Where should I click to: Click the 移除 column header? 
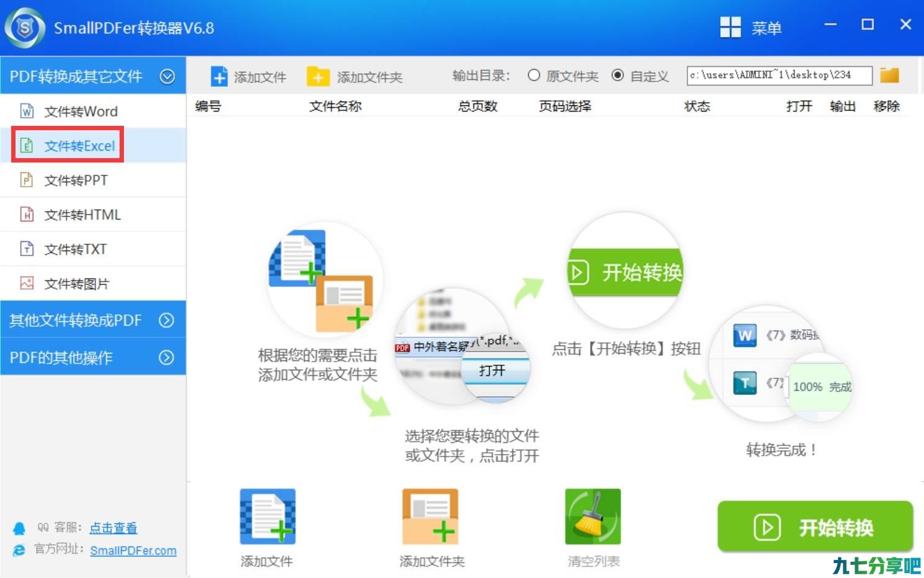[x=887, y=106]
